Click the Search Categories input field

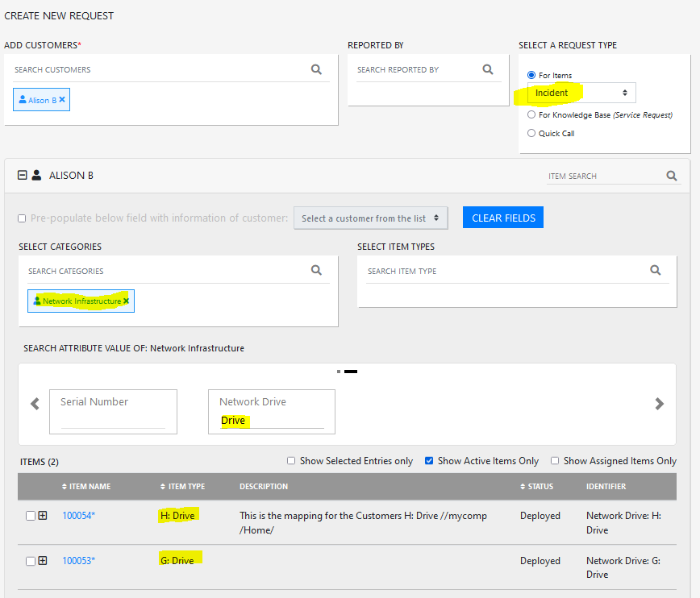[x=168, y=271]
